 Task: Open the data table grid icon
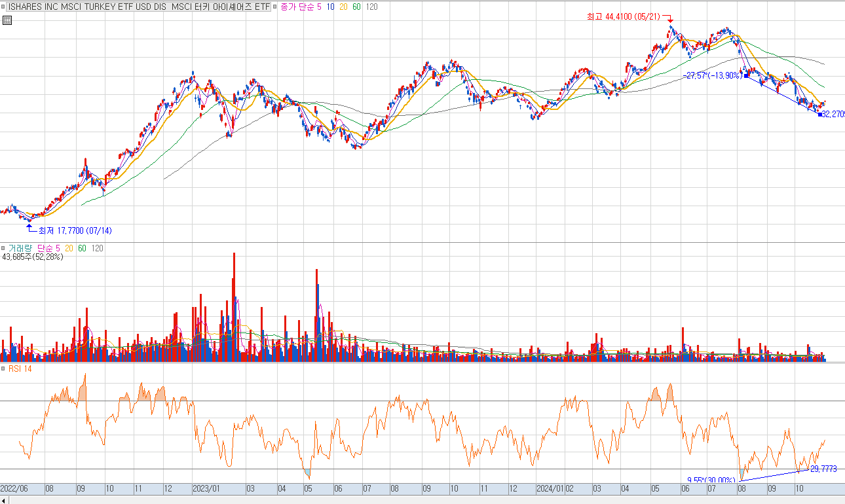[x=7, y=20]
